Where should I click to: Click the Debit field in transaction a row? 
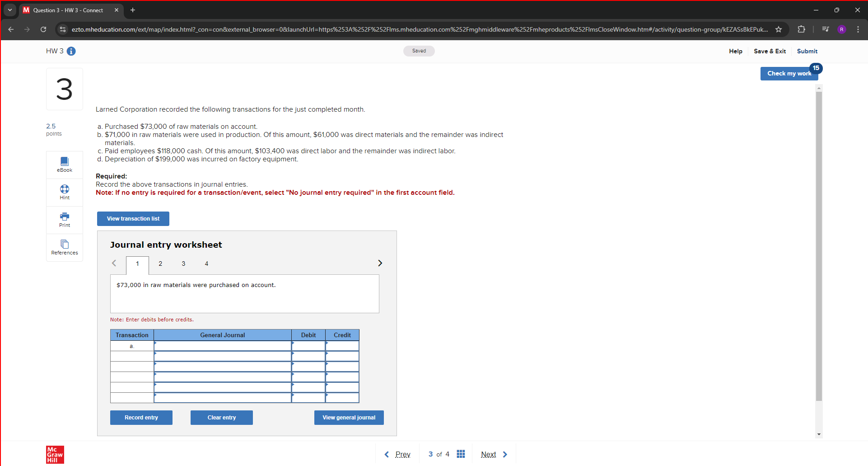tap(308, 346)
